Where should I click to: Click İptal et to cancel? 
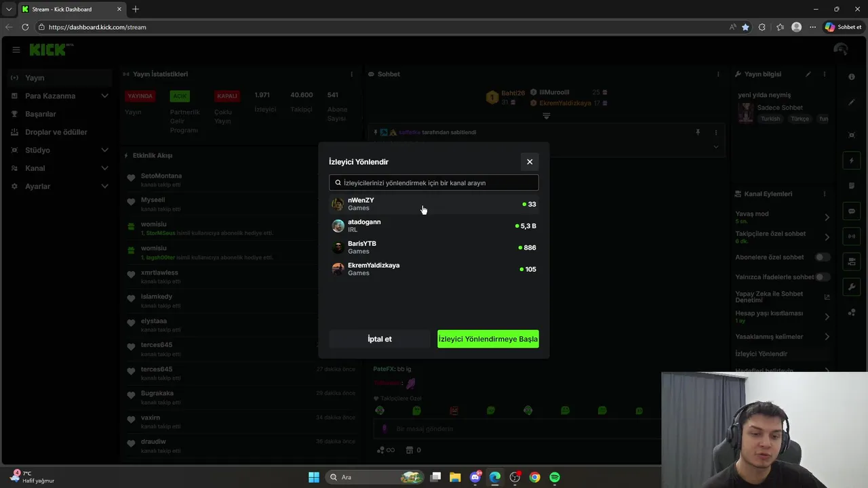pos(380,339)
